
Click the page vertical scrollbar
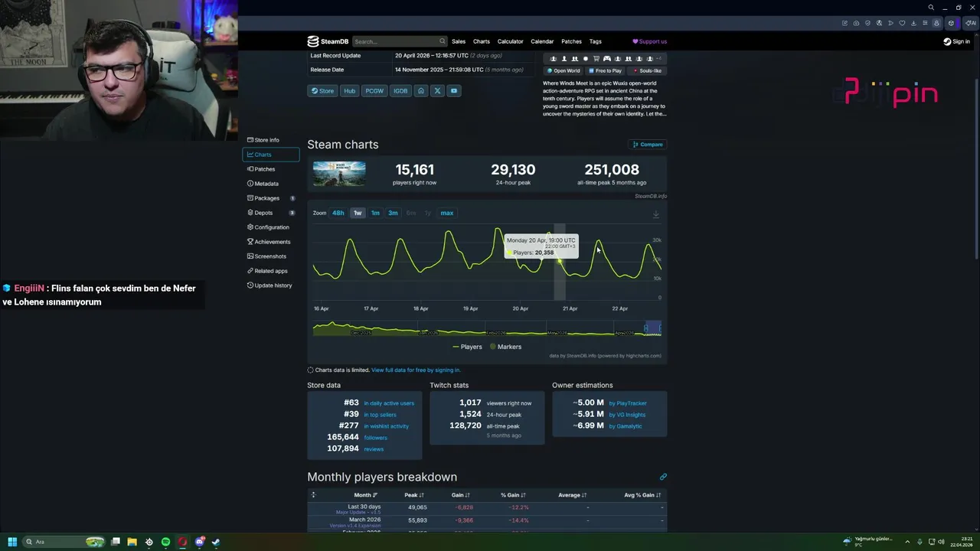click(x=976, y=168)
